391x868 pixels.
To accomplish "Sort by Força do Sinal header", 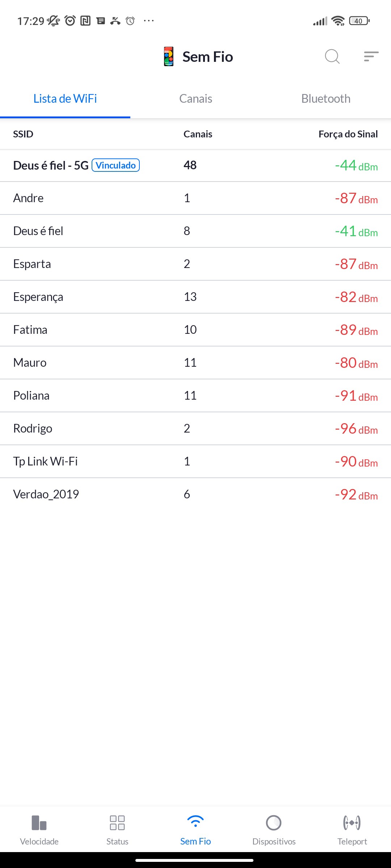I will pos(348,134).
